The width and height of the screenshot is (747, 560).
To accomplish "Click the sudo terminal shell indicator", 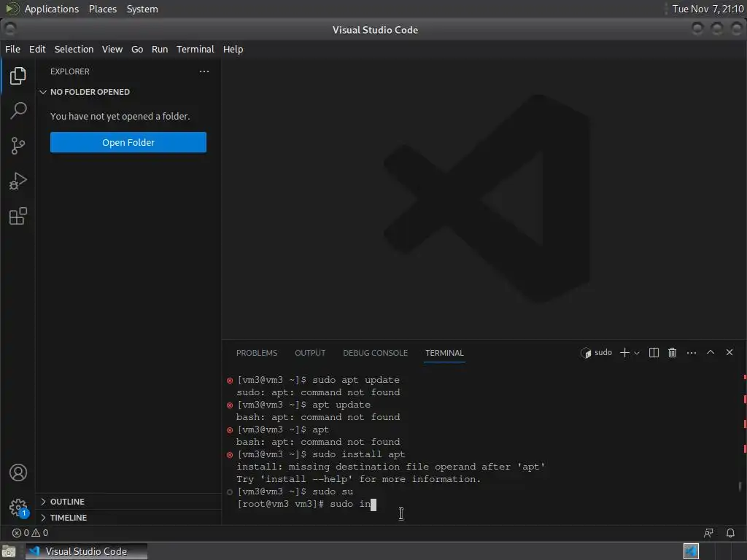I will [597, 353].
